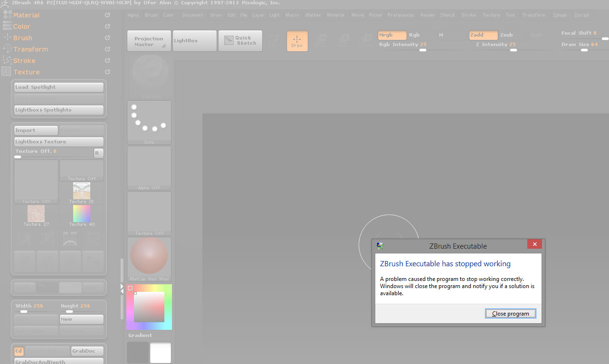Pick a color in the color picker square
Viewport: 609px width, 364px height.
click(x=149, y=307)
